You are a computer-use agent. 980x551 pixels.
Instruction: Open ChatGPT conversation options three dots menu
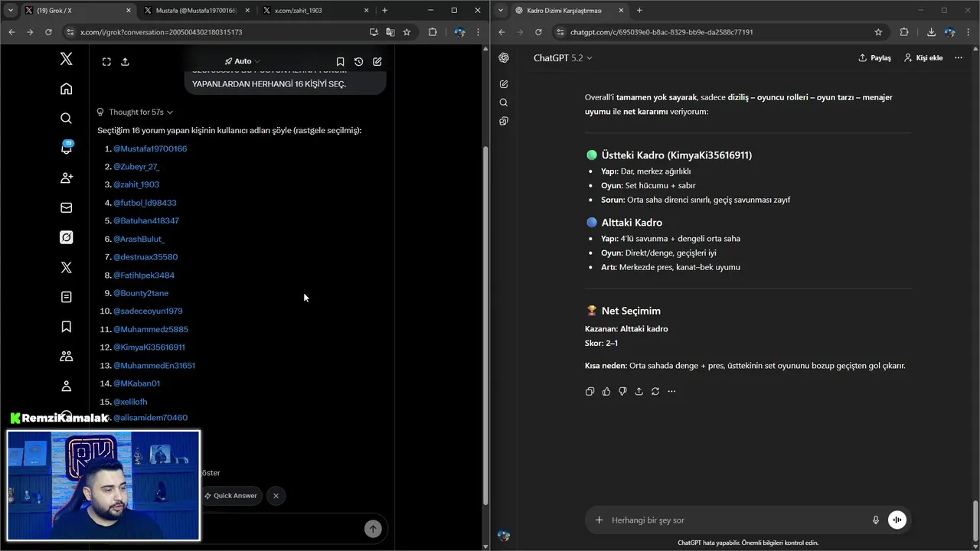click(958, 58)
